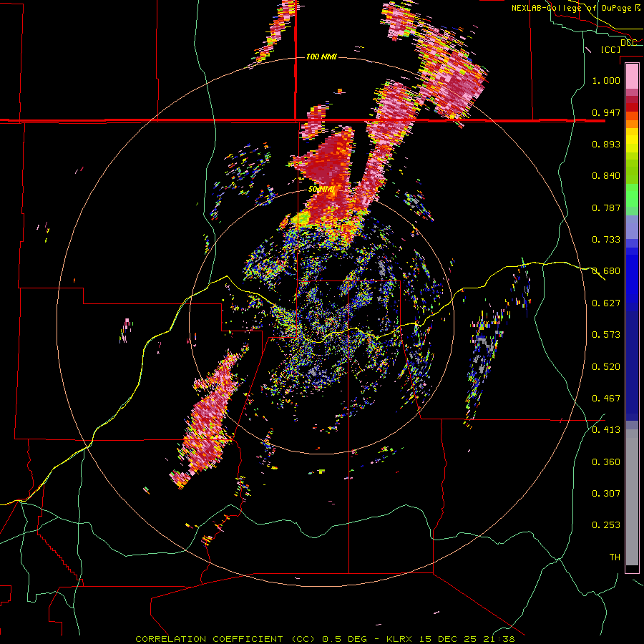Click the light pink band atop the color bar
The height and width of the screenshot is (644, 644).
point(632,77)
